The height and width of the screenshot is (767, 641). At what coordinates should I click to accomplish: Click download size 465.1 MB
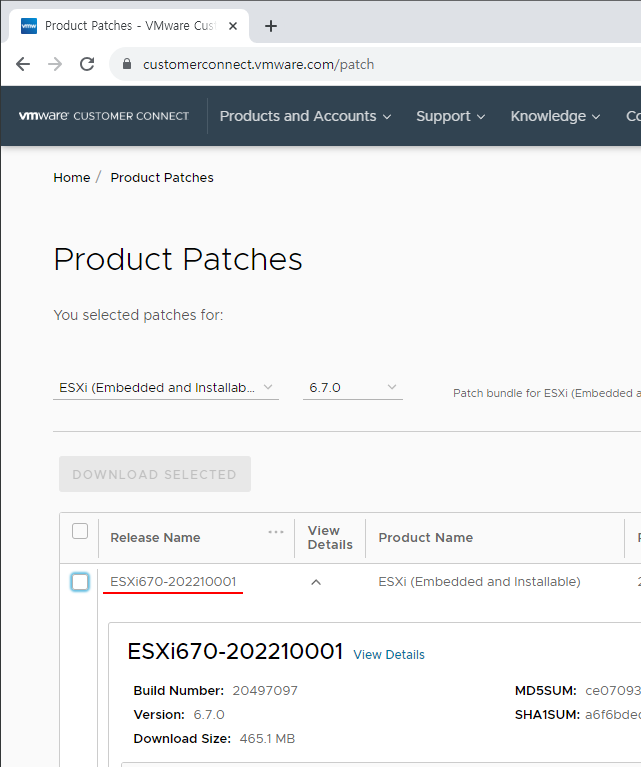267,739
